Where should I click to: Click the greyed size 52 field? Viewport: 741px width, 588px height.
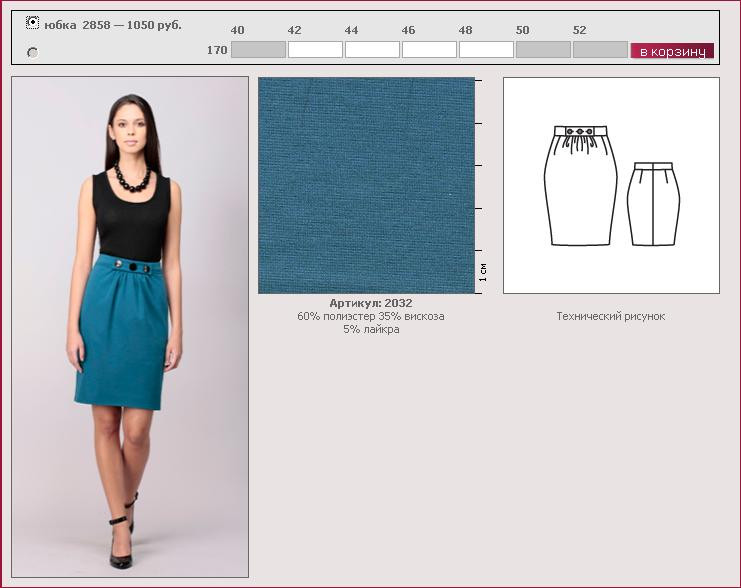coord(600,49)
